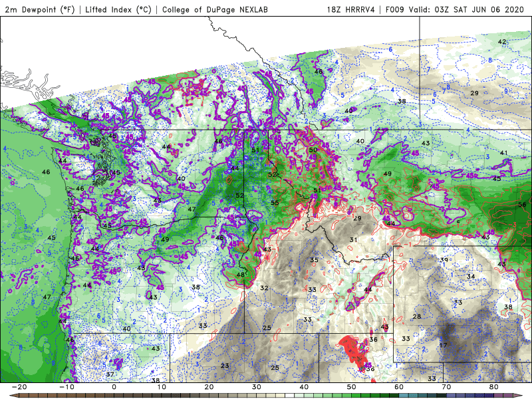The width and height of the screenshot is (532, 399).
Task: Select the 10 label on the color scale
Action: (x=162, y=387)
